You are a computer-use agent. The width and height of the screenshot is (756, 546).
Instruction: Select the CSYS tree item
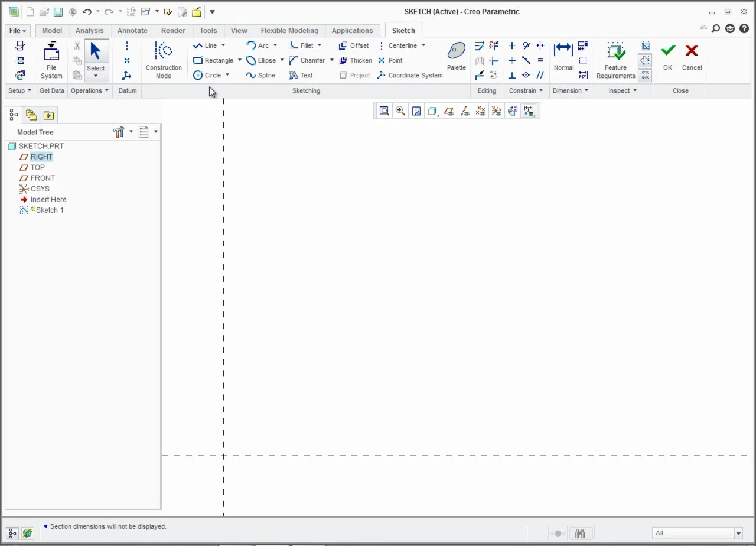(40, 188)
